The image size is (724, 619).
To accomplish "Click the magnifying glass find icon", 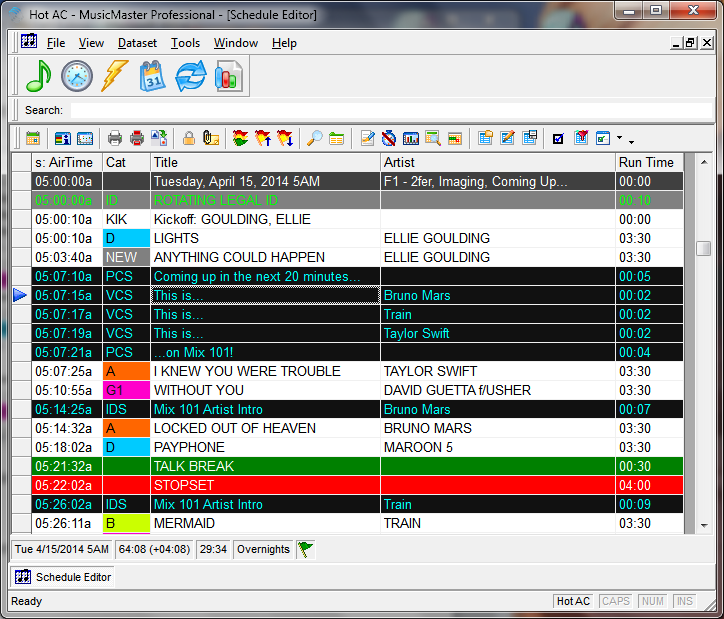I will click(315, 138).
